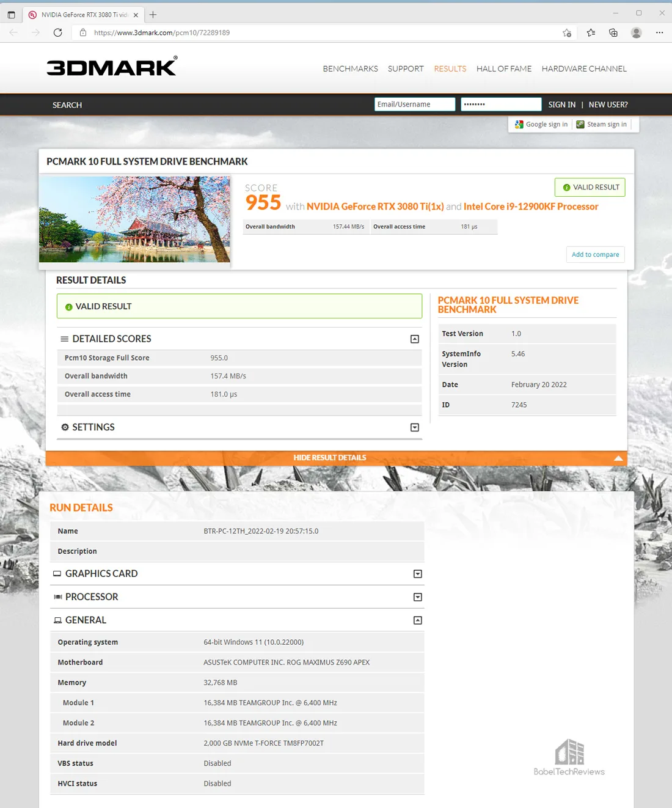The width and height of the screenshot is (672, 808).
Task: Click the Graphics Card monitor icon
Action: [57, 573]
